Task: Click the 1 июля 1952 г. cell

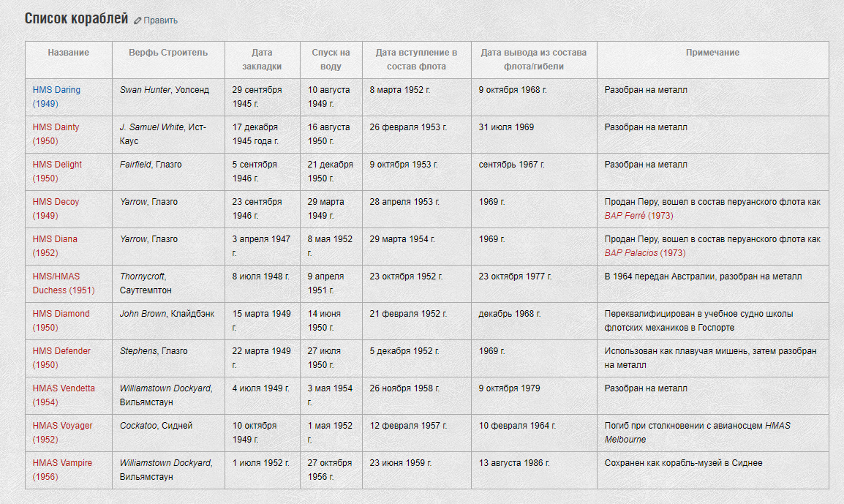Action: pos(262,470)
